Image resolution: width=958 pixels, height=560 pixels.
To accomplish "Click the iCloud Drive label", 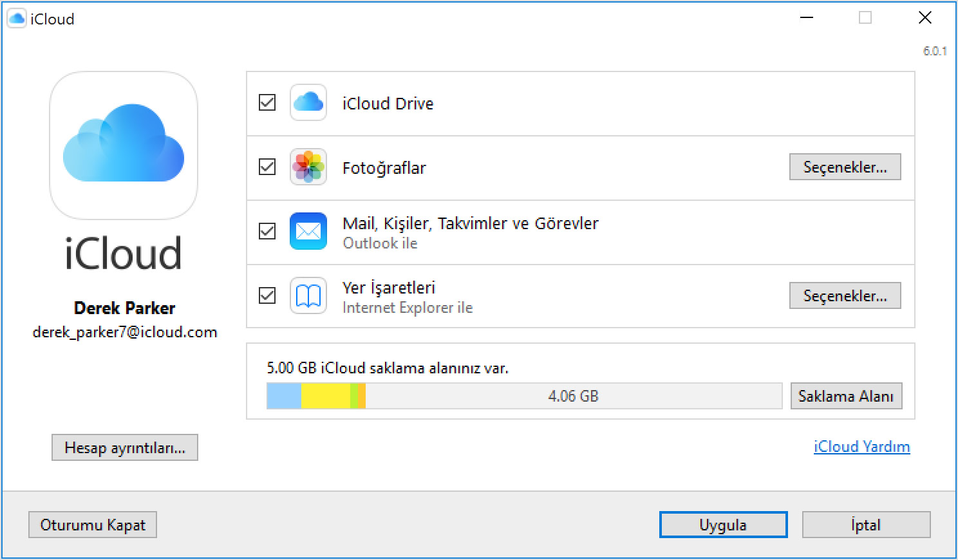I will [x=388, y=103].
